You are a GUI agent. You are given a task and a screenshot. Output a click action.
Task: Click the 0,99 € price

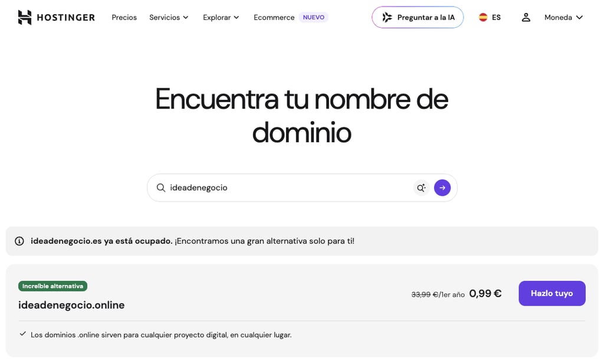click(x=485, y=294)
